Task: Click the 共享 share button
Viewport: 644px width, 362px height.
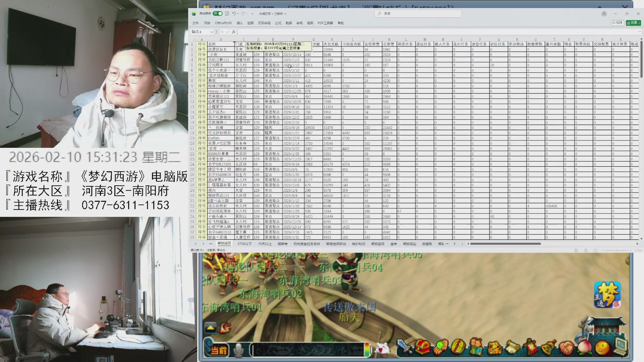Action: (633, 23)
